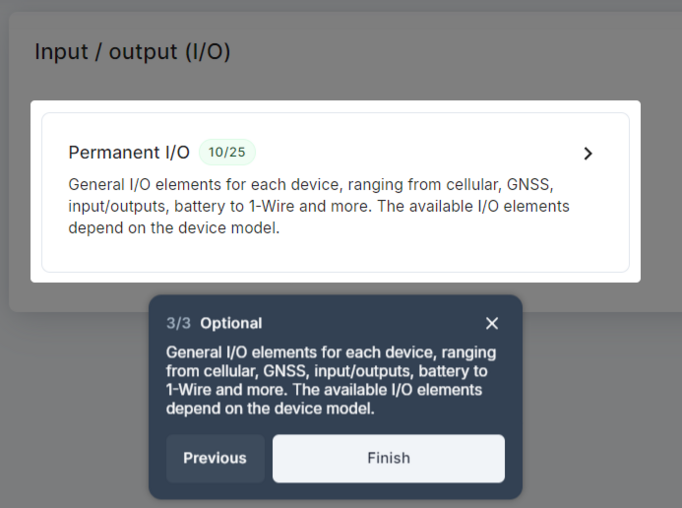
Task: Go back with the Previous button
Action: tap(214, 458)
